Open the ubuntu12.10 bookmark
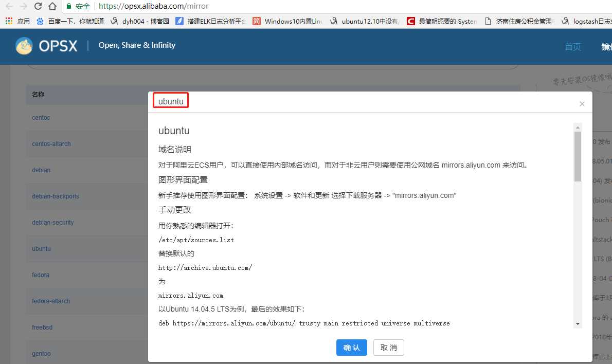 pyautogui.click(x=365, y=21)
